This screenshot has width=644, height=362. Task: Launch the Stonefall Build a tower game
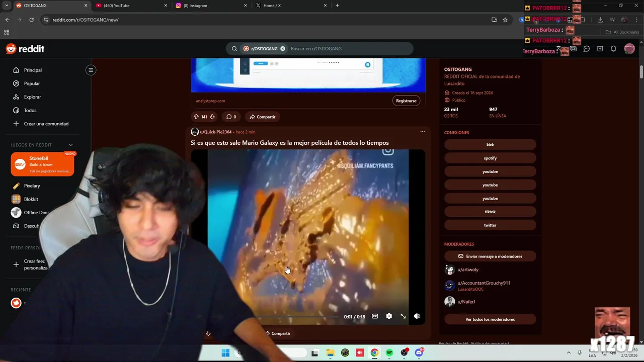[x=42, y=164]
